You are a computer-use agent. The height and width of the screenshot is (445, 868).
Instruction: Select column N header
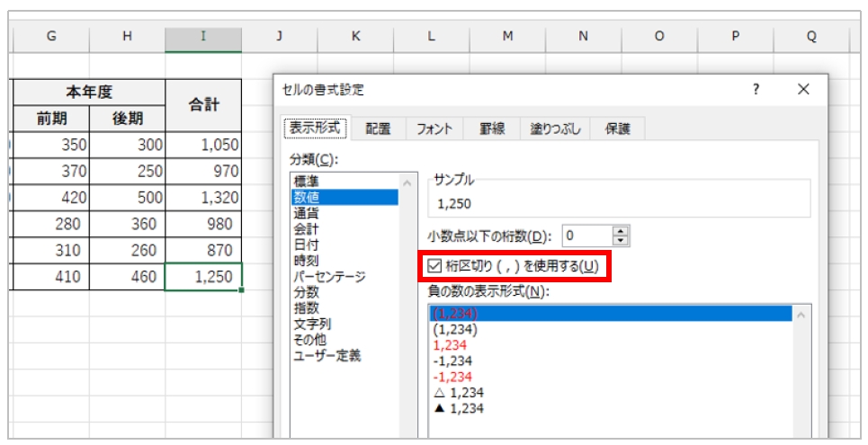coord(584,37)
